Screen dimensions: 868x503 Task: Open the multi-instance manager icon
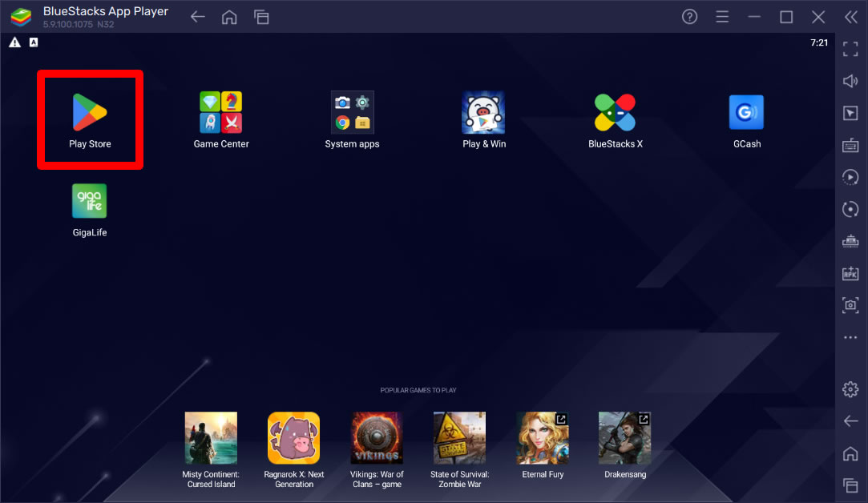point(850,241)
